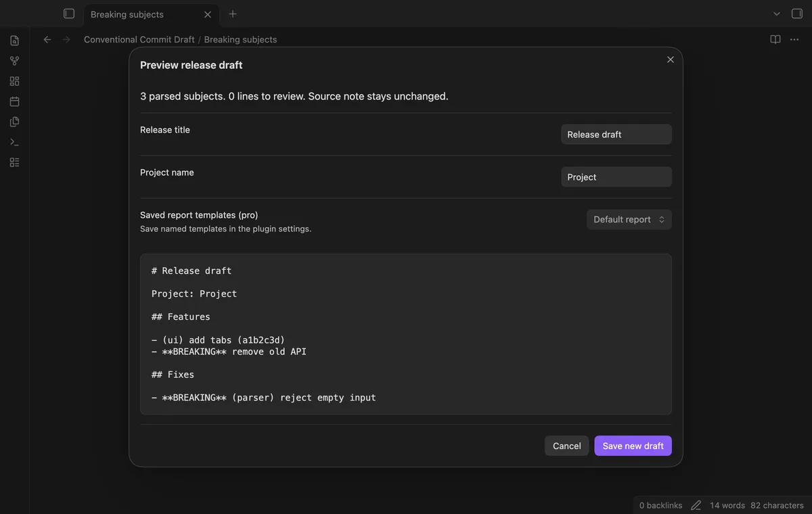Click the Project name input field
Viewport: 812px width, 514px height.
coord(616,177)
